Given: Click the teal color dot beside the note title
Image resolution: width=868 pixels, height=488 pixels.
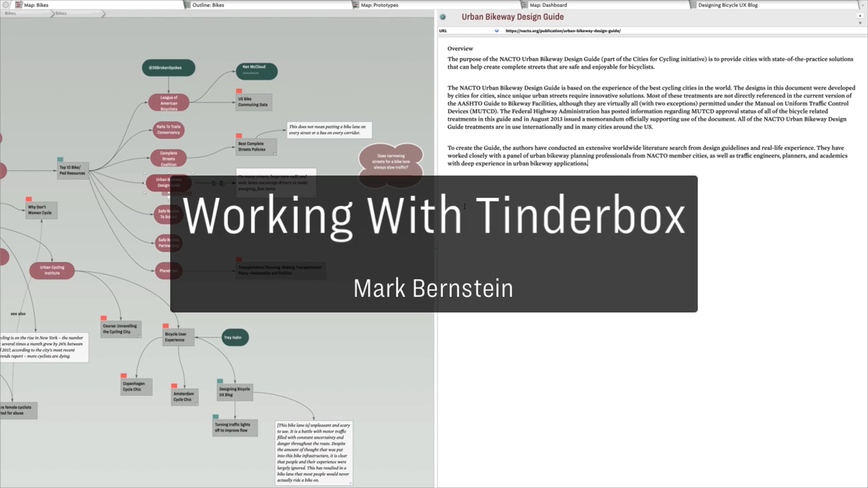Looking at the screenshot, I should coord(443,17).
